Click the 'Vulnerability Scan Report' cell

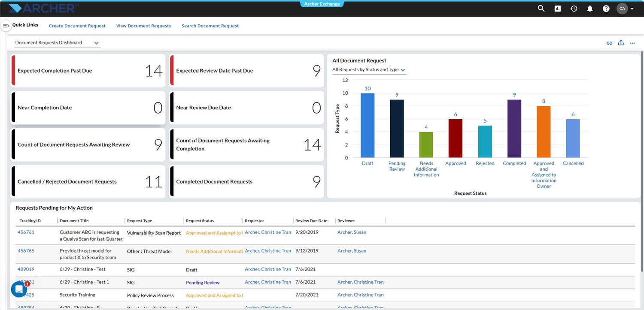(154, 233)
